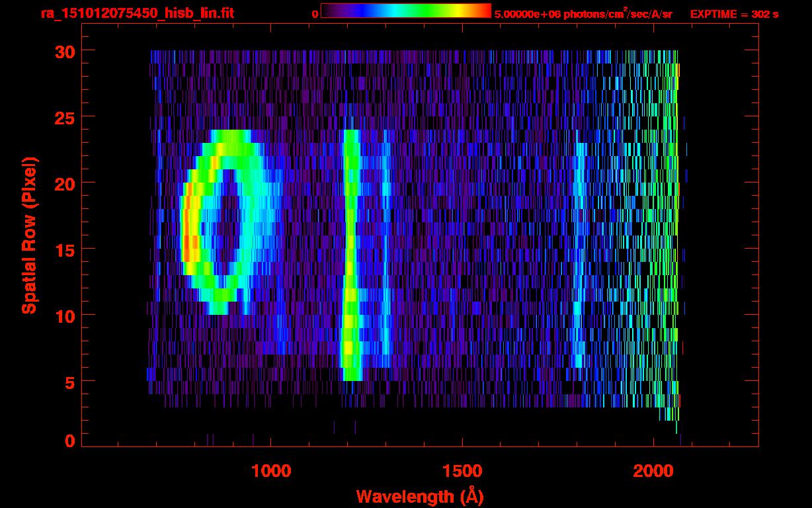Click the EXPTIME = 302 s text

[x=734, y=14]
